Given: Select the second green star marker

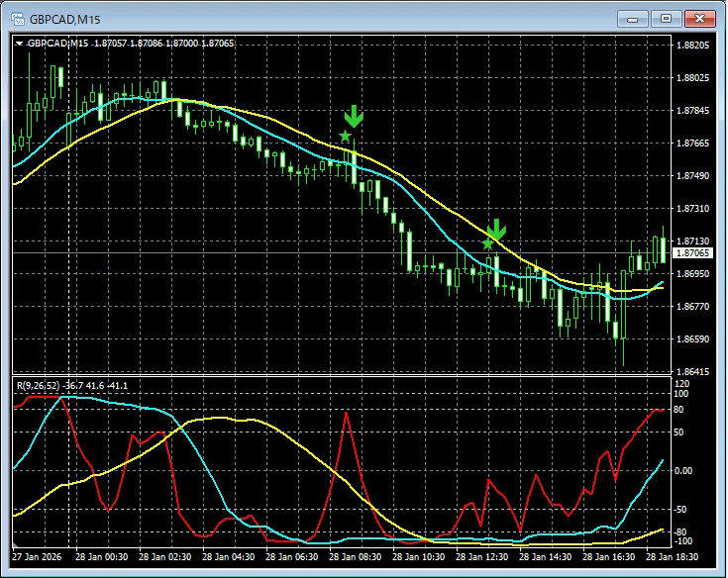Looking at the screenshot, I should coord(487,243).
